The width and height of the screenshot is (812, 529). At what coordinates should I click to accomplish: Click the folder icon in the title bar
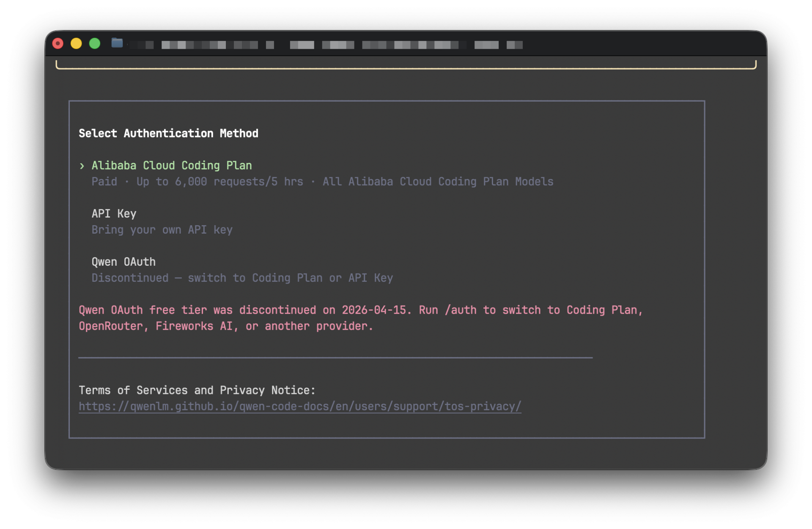click(x=117, y=43)
